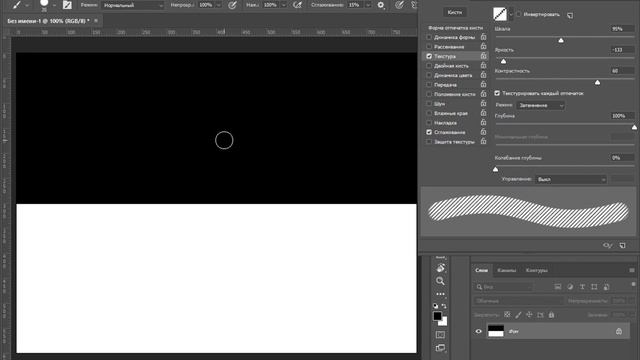Screen dimensions: 640x360
Task: Filter layers by type layer icon
Action: tap(582, 287)
